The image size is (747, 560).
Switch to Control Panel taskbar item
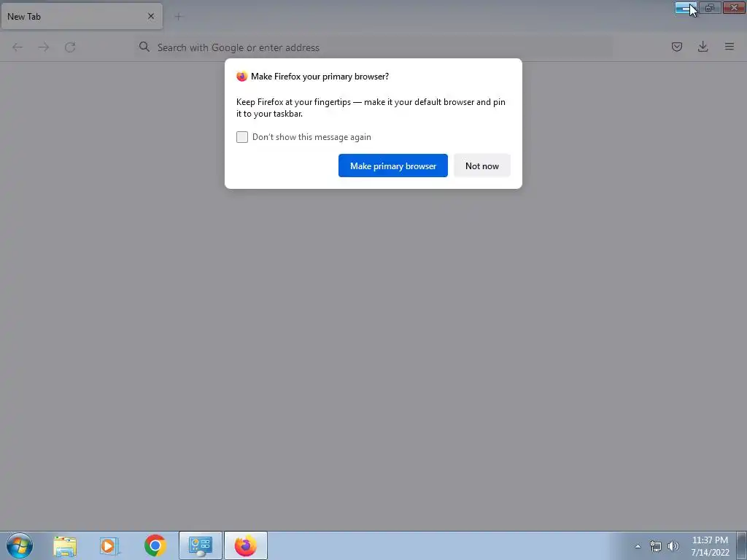point(200,545)
